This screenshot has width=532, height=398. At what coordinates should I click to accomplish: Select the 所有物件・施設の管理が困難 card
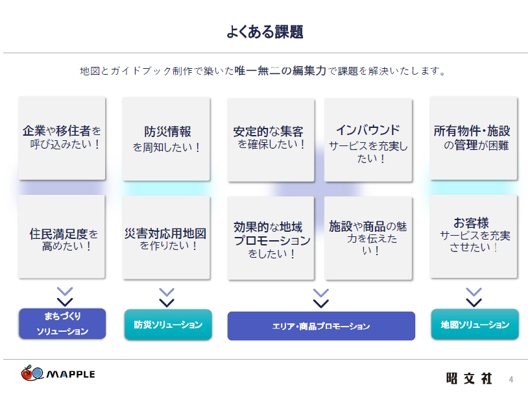(x=474, y=138)
